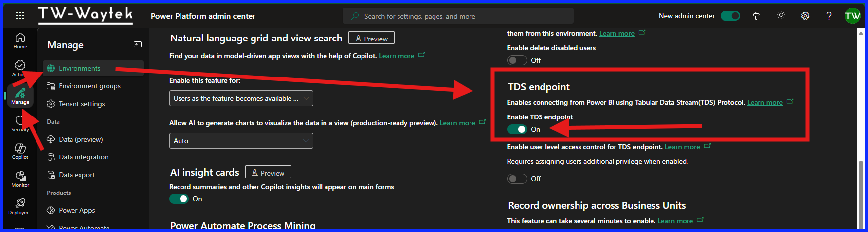Viewport: 868px width, 232px height.
Task: Go to Home in left rail
Action: click(x=20, y=40)
